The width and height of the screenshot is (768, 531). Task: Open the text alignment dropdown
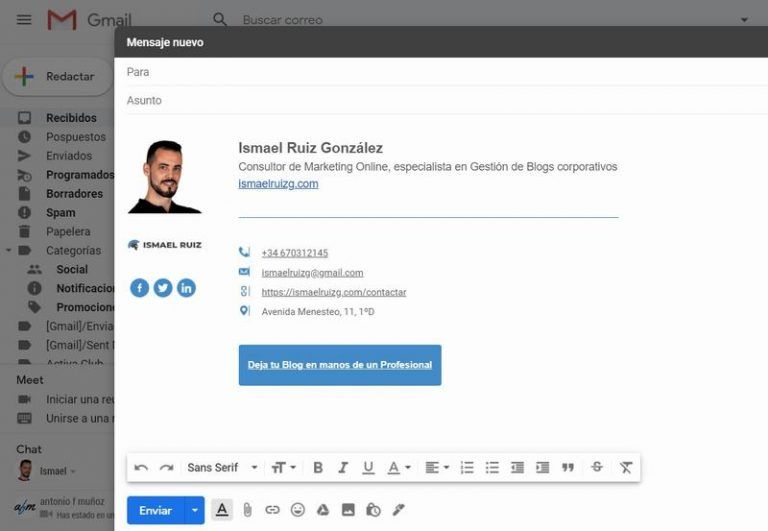pyautogui.click(x=436, y=468)
